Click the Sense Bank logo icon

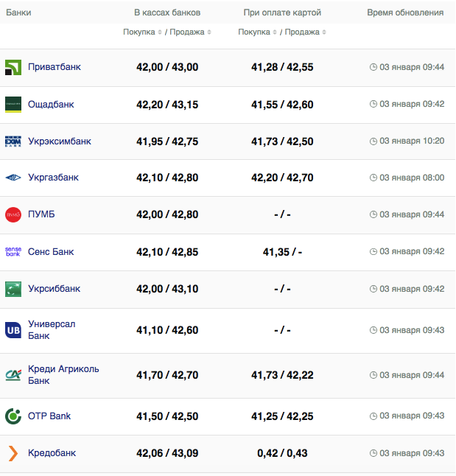click(13, 252)
